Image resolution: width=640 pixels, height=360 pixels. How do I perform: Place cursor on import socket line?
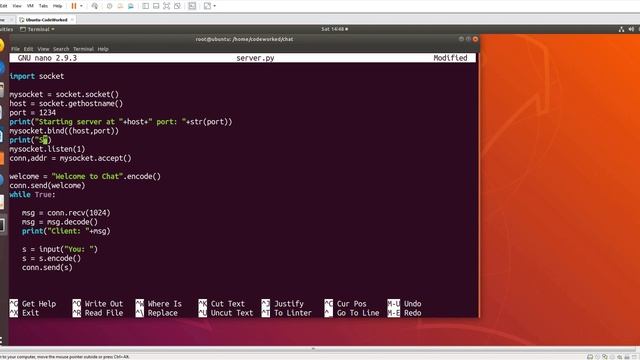(37, 76)
